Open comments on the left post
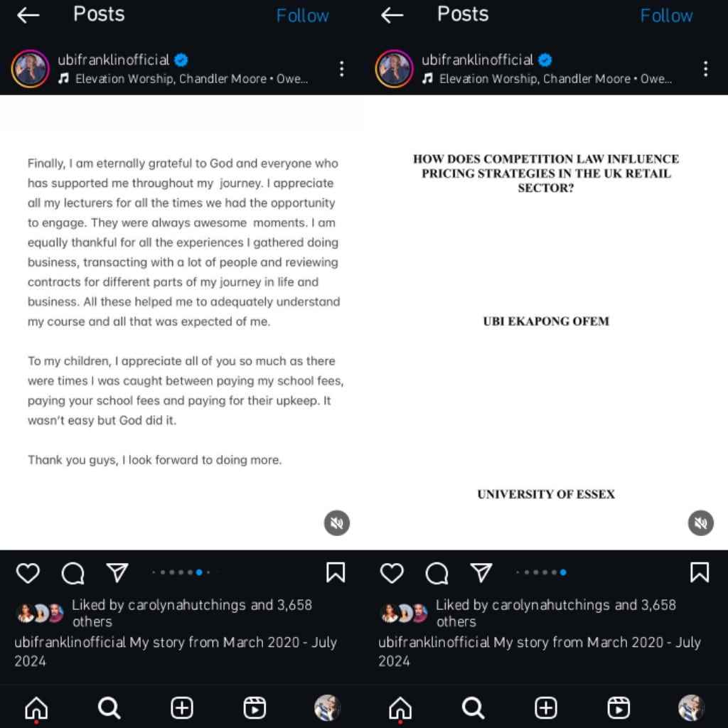The height and width of the screenshot is (728, 728). (x=73, y=573)
